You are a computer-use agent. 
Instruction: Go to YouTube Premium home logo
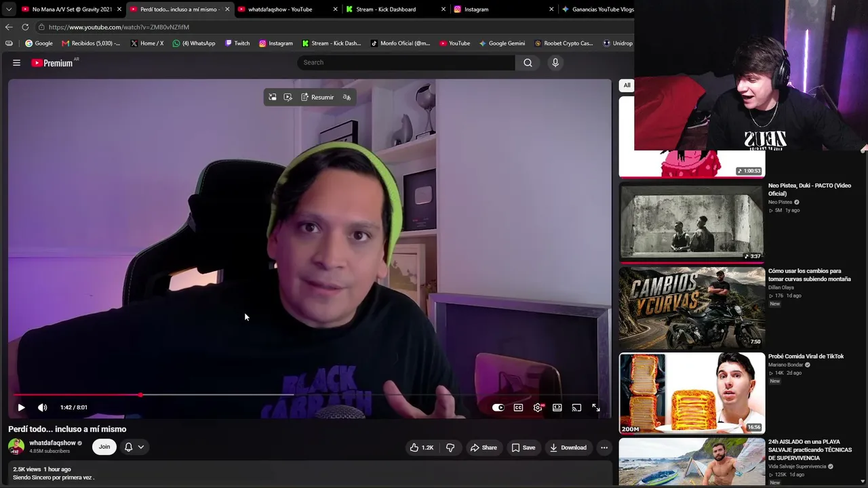pos(52,62)
